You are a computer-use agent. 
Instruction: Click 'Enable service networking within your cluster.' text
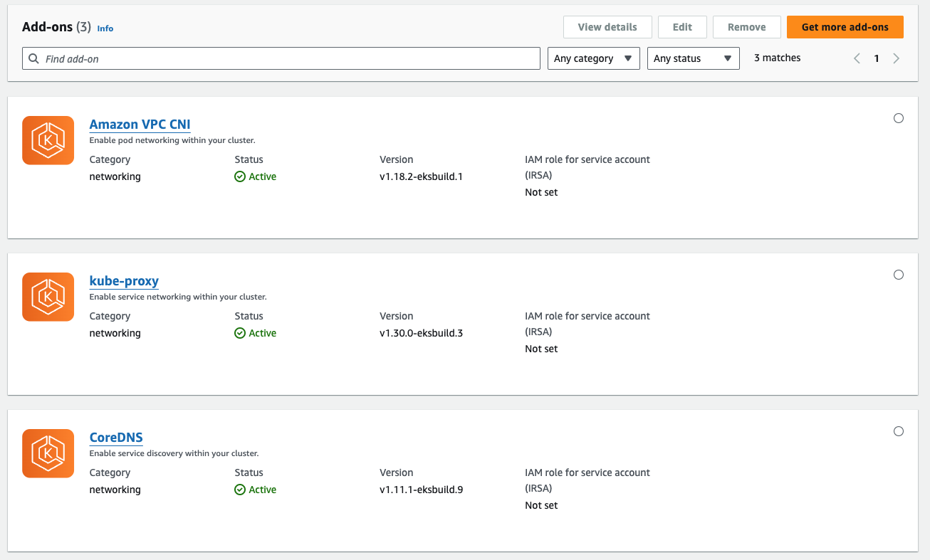click(x=178, y=297)
